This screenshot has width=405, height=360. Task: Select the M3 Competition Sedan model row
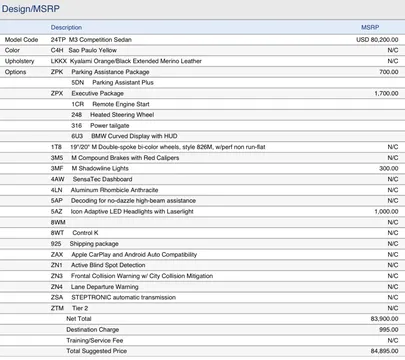pyautogui.click(x=202, y=40)
